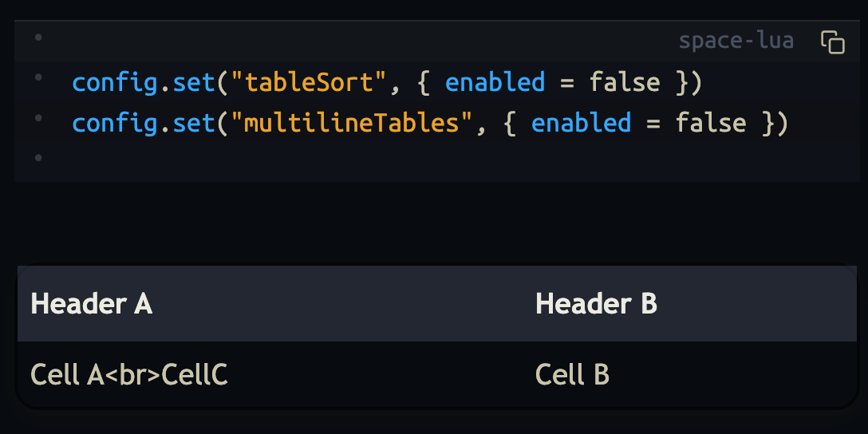Click the Header A column header

91,304
